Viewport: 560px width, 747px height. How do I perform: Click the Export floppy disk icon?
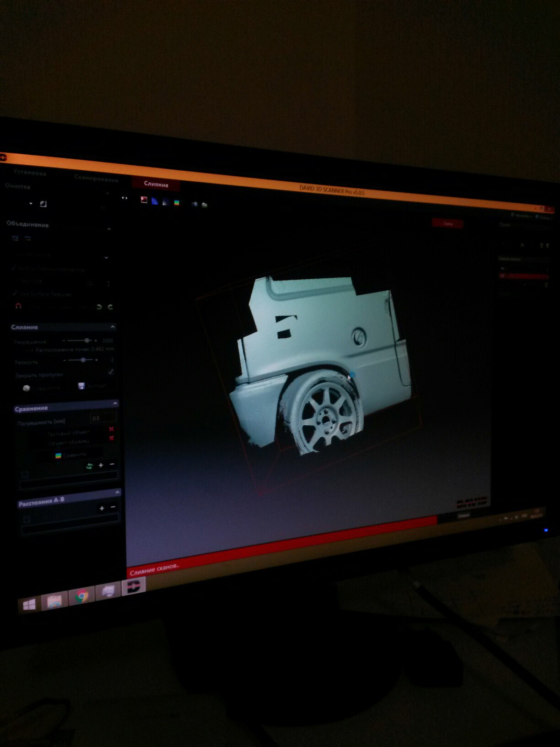(81, 386)
